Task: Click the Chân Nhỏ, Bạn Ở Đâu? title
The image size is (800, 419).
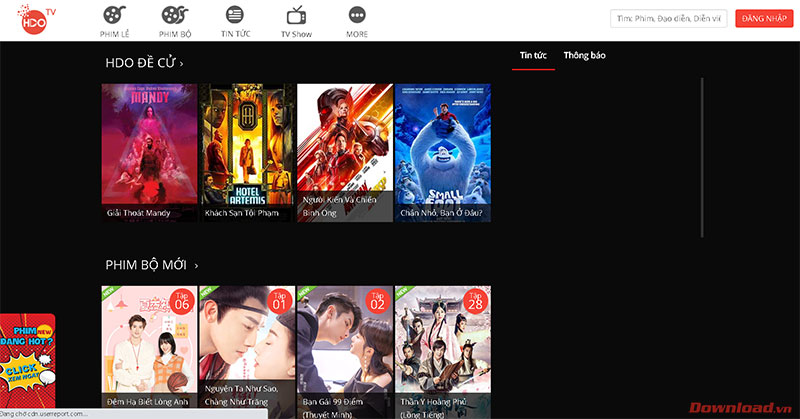Action: click(x=441, y=213)
